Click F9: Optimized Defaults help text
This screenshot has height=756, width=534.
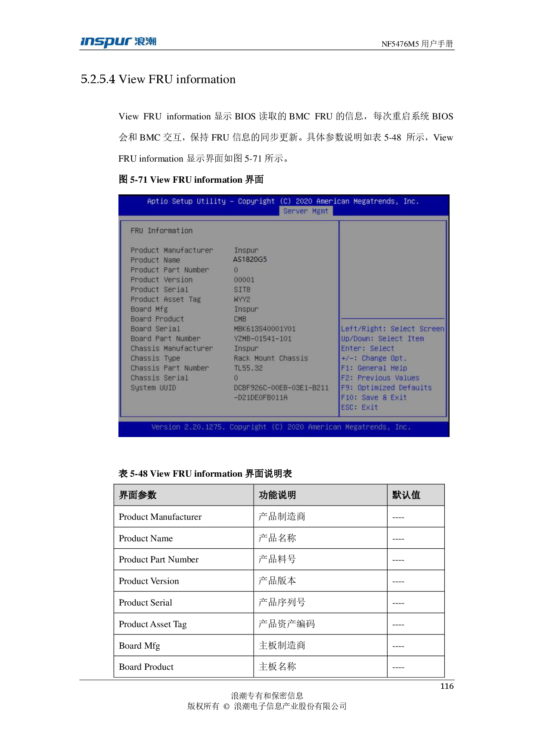coord(386,388)
